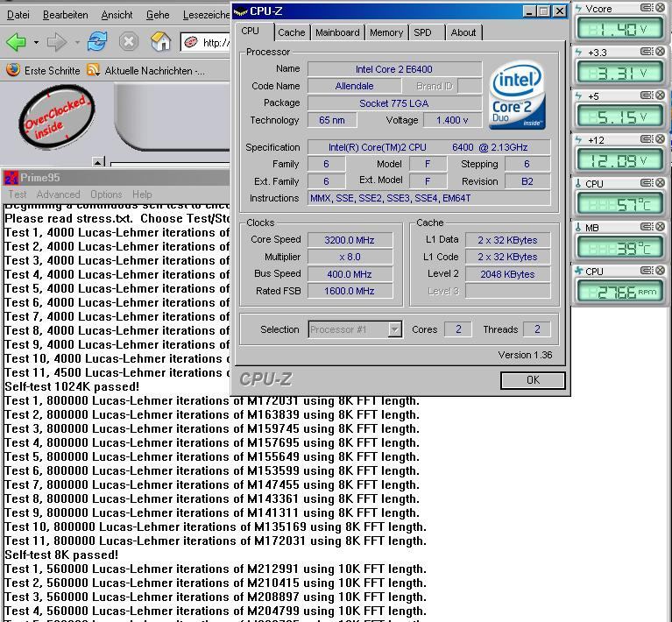672x622 pixels.
Task: Open Back history dropdown arrow
Action: 36,42
